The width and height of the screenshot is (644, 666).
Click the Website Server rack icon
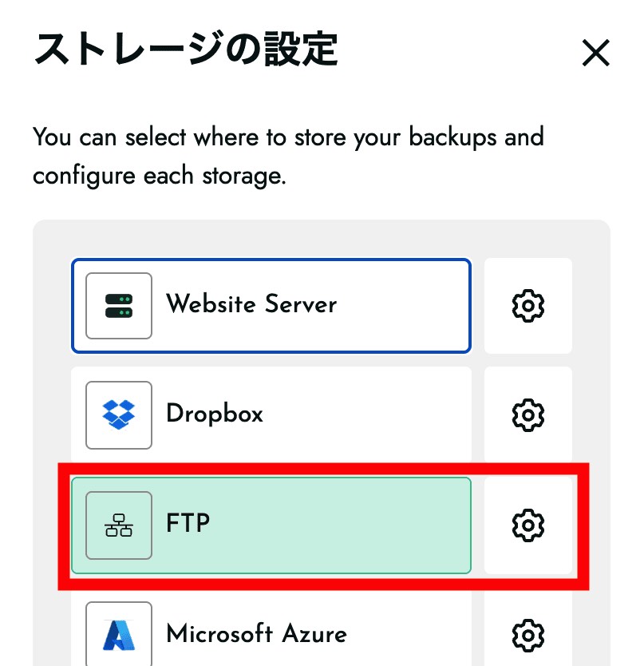pyautogui.click(x=119, y=305)
